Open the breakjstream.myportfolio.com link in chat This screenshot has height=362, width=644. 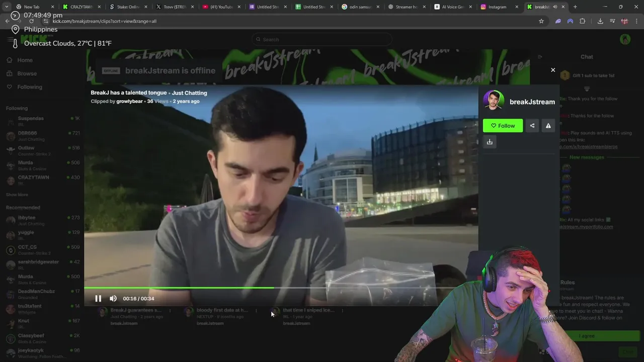pyautogui.click(x=587, y=227)
